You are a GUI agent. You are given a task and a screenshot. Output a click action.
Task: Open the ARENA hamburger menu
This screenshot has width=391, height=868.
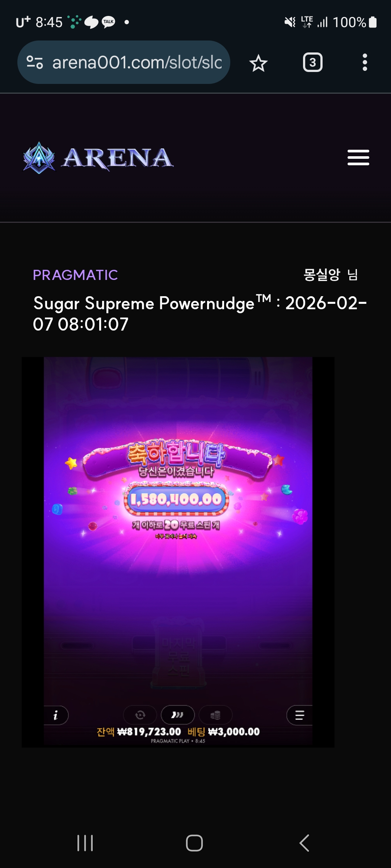tap(358, 158)
